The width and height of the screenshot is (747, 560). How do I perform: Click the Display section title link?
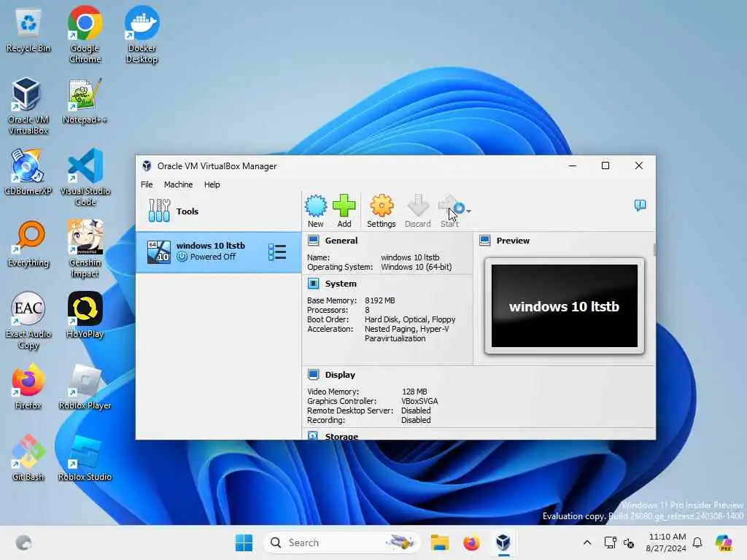[340, 375]
